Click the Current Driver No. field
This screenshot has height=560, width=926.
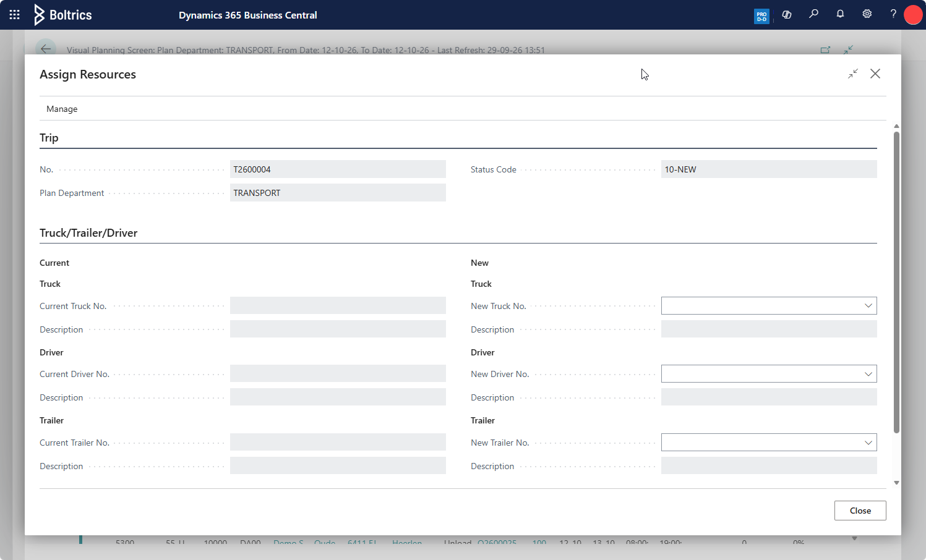pos(338,373)
